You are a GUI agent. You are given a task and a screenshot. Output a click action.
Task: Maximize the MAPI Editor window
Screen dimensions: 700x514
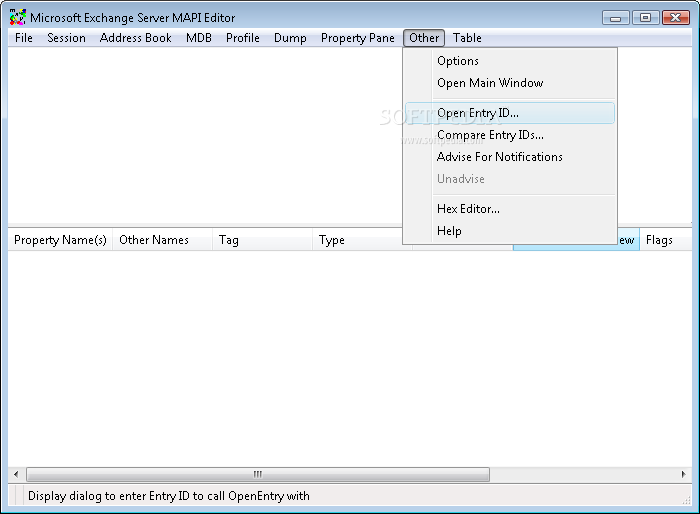click(x=645, y=18)
